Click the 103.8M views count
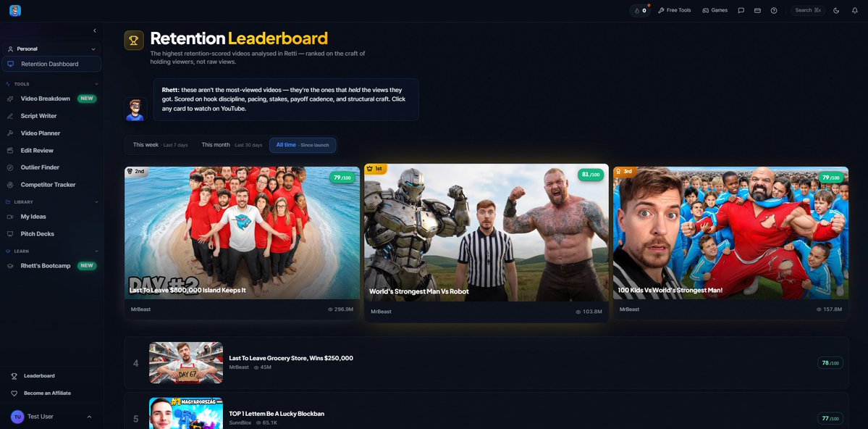Viewport: 868px width, 429px height. click(589, 312)
